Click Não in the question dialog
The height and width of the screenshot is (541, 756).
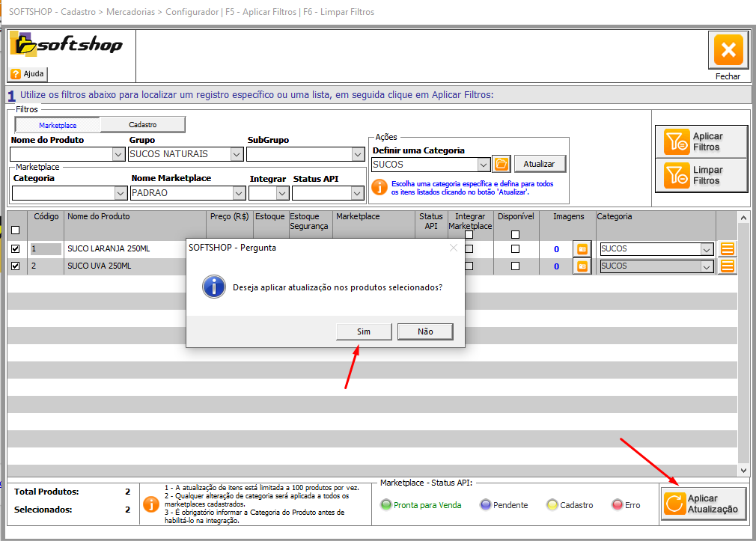(424, 331)
